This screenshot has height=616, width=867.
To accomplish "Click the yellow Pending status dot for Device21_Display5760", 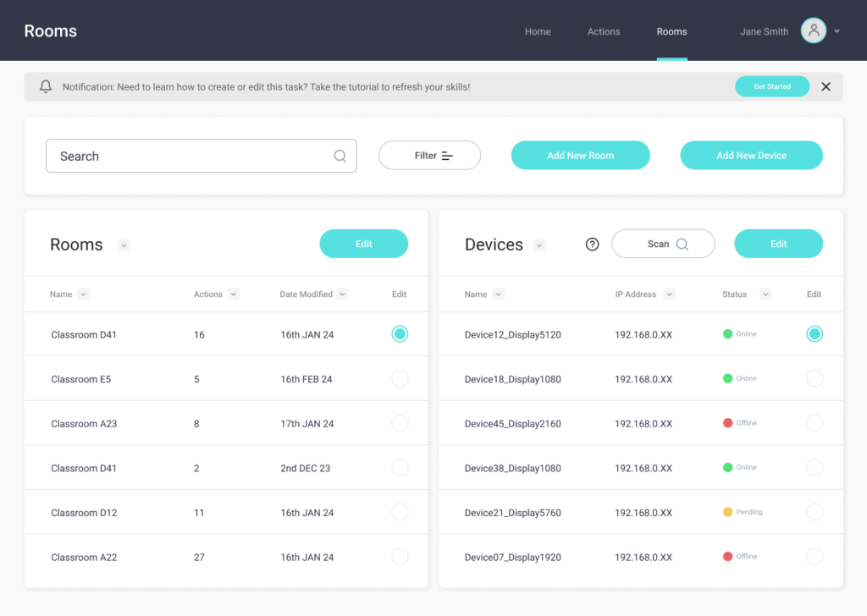I will click(x=727, y=512).
